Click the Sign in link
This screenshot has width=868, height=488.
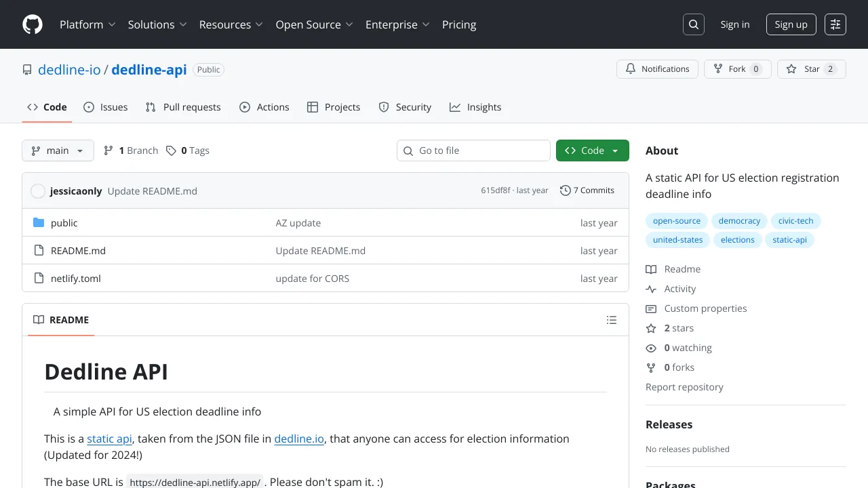735,24
